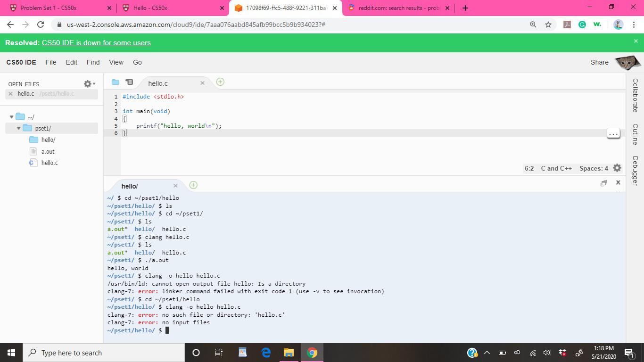Go back in browser history
The image size is (644, 362).
10,25
